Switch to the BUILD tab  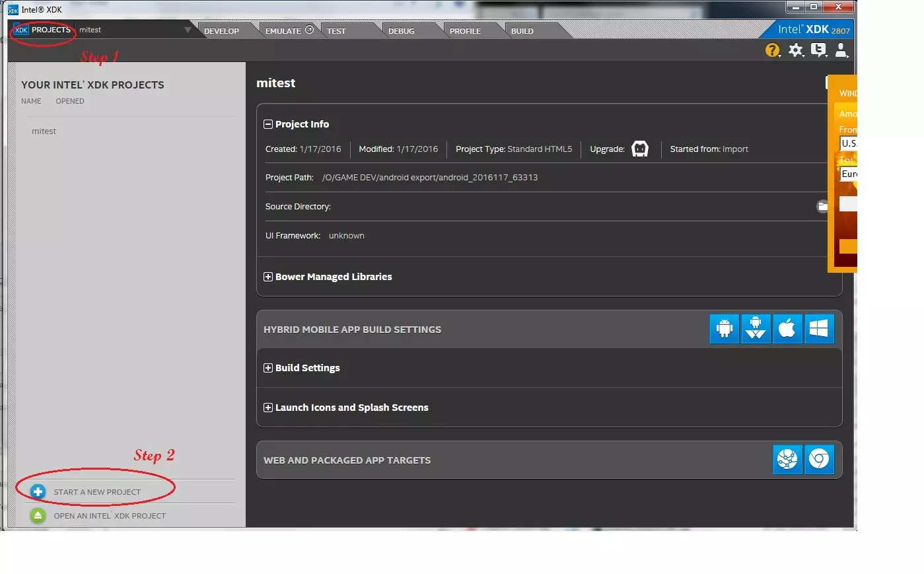click(522, 31)
